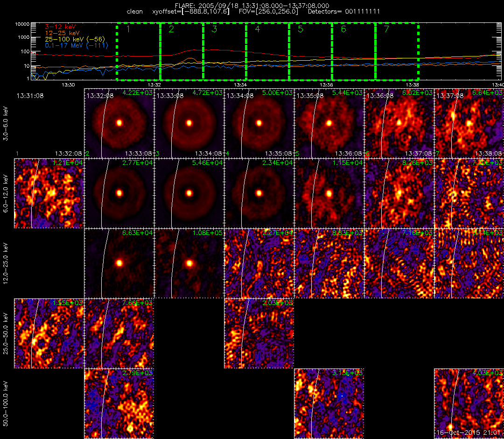Click the 10000 label on the count-rate axis

(x=22, y=24)
